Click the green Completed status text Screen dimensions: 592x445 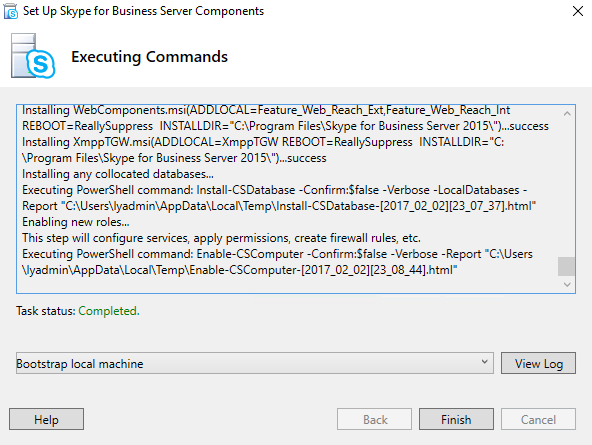click(109, 311)
